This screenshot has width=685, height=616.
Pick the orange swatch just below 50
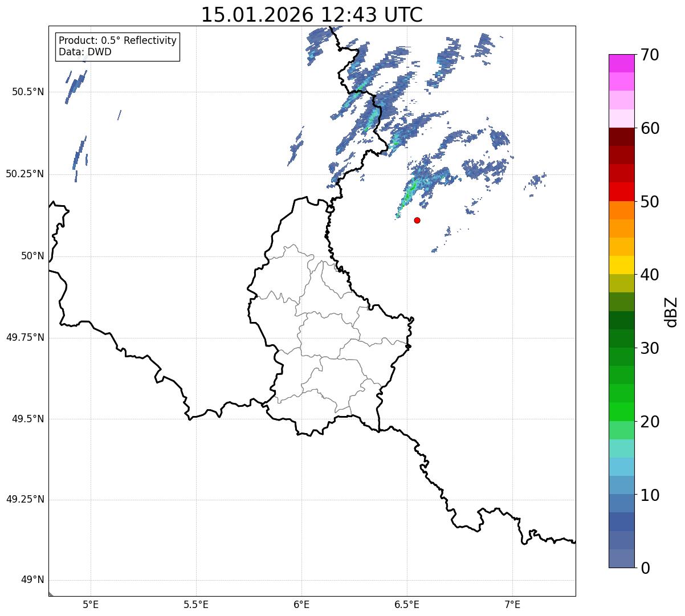tap(621, 210)
